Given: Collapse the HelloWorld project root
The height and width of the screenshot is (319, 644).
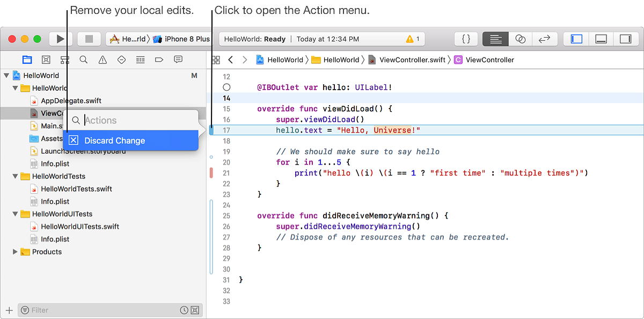Looking at the screenshot, I should click(6, 76).
